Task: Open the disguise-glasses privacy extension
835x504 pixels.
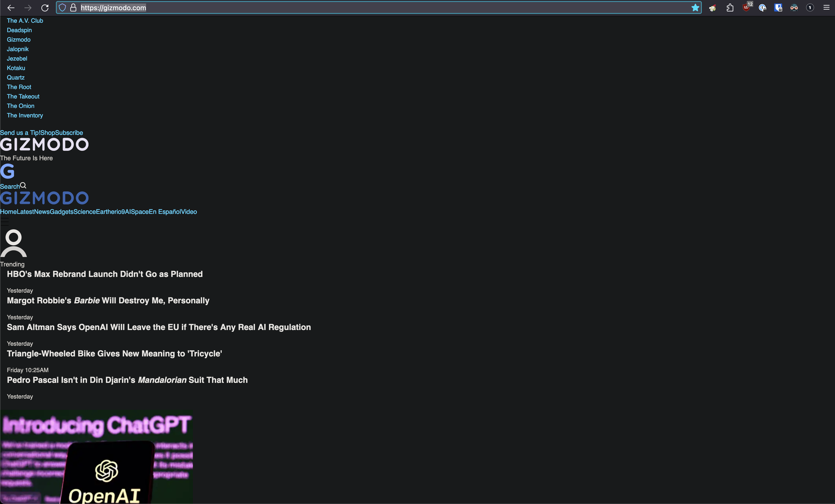Action: click(x=794, y=7)
